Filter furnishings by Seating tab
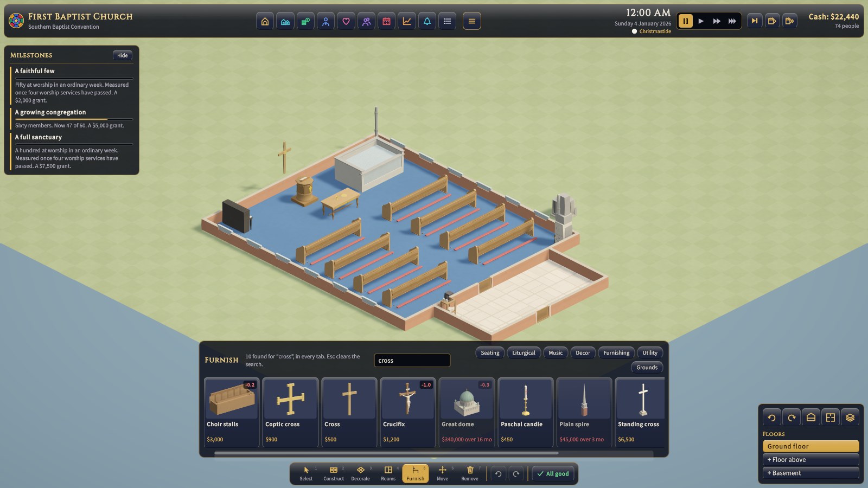 pos(490,353)
